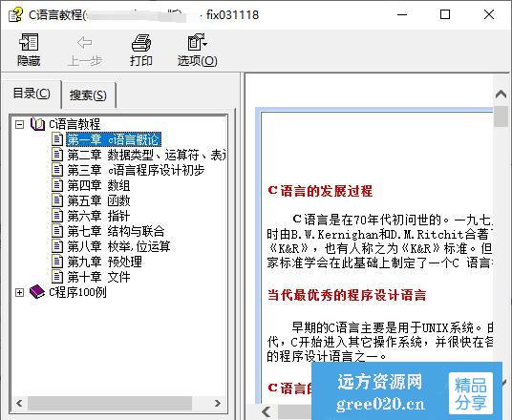
Task: Click right arrow of tree horizontal scrollbar
Action: click(x=218, y=403)
